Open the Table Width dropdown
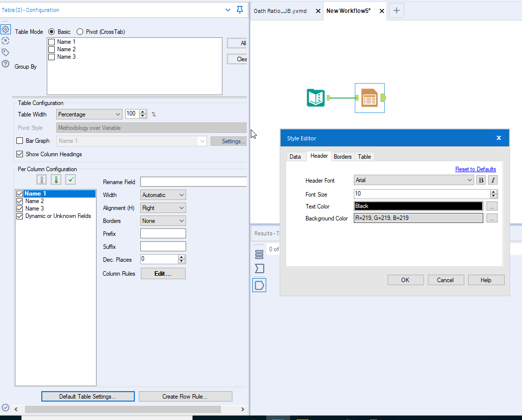Screen dimensions: 522x420 click(x=119, y=114)
